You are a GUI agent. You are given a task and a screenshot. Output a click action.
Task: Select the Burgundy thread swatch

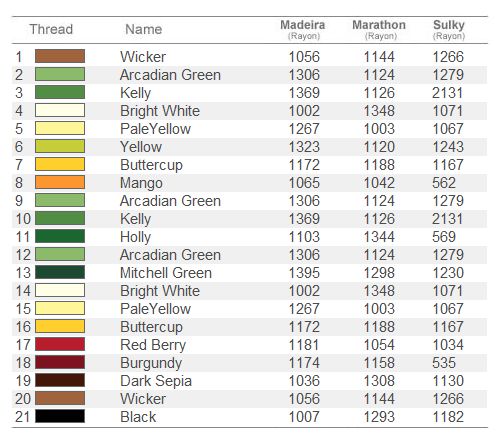[60, 362]
